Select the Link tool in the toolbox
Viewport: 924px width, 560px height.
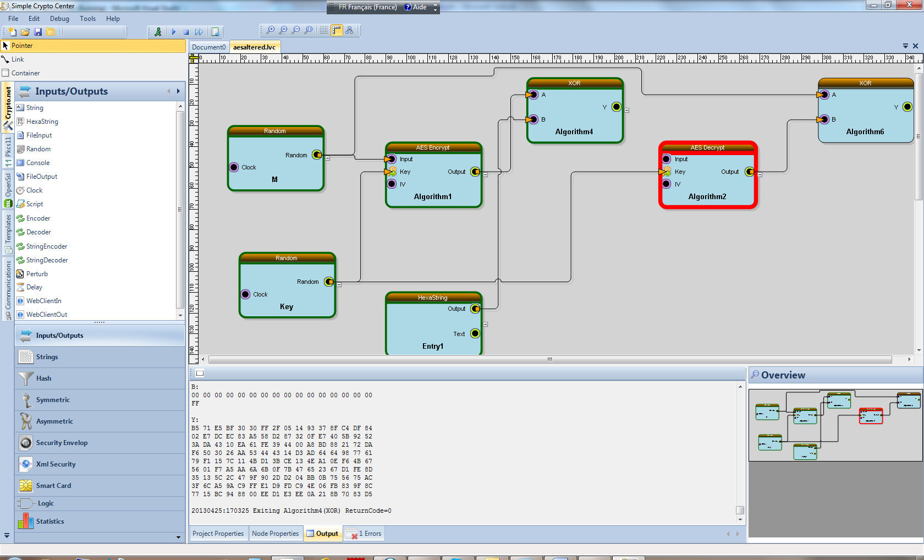click(18, 59)
